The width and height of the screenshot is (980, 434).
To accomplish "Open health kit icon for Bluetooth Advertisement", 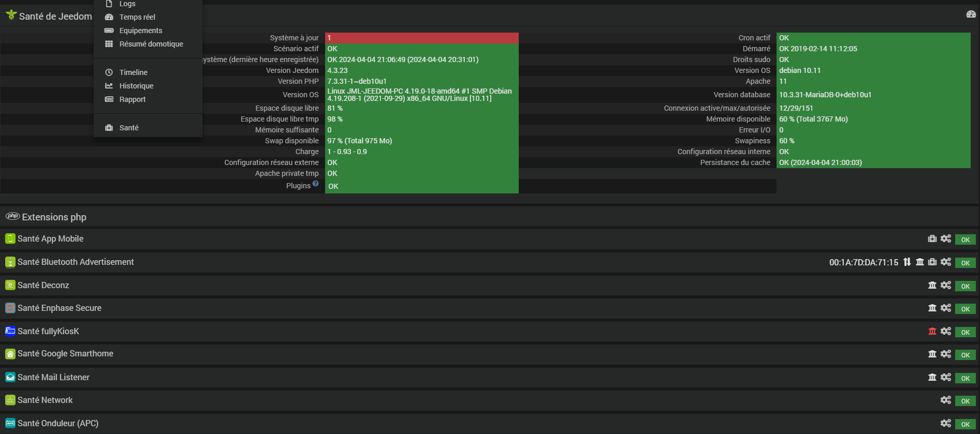I will (x=932, y=262).
